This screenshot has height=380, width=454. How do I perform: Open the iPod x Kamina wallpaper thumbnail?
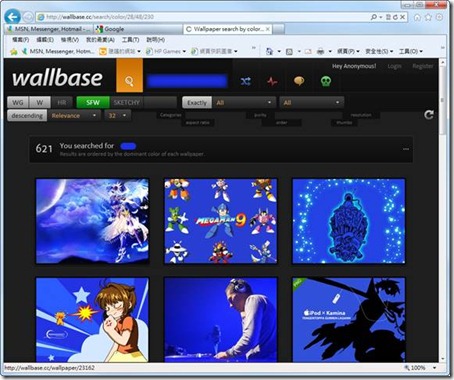[349, 319]
